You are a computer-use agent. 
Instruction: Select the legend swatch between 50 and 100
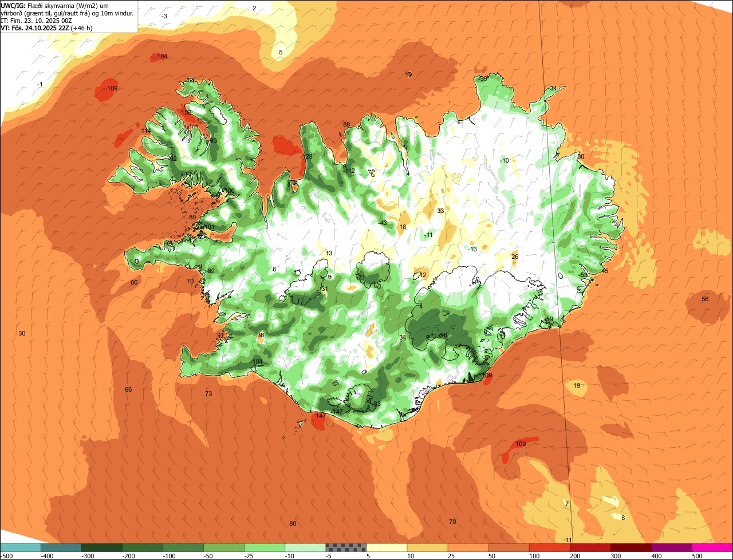click(x=509, y=547)
